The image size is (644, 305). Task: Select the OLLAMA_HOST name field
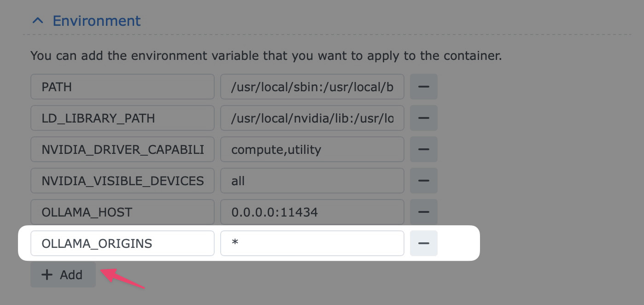click(x=123, y=212)
